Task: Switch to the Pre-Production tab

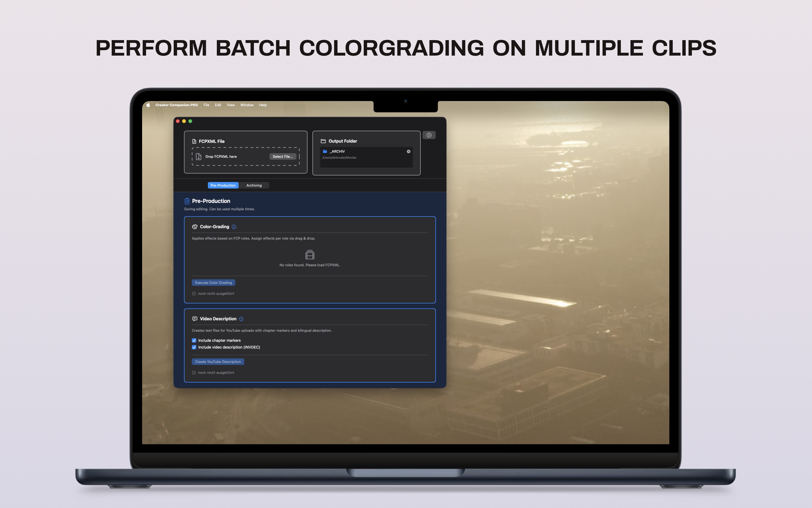Action: (223, 185)
